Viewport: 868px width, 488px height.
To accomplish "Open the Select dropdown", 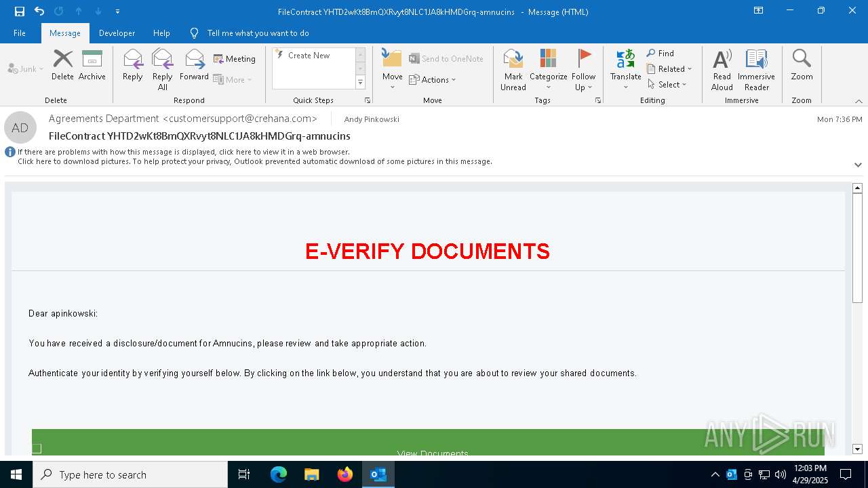I will coord(667,84).
